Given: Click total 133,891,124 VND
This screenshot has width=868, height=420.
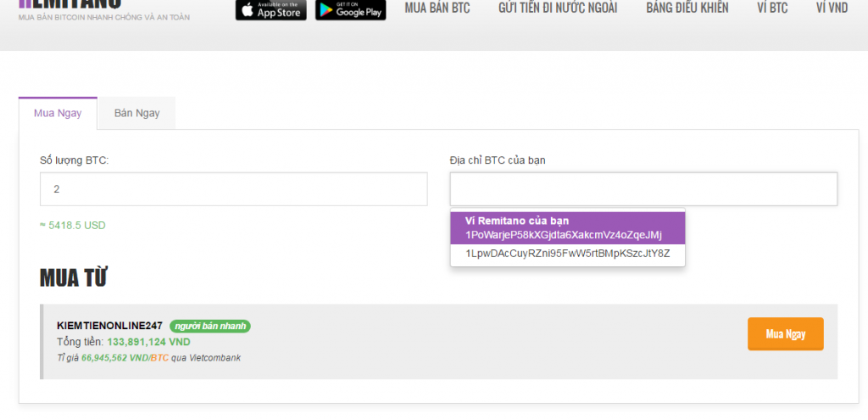Looking at the screenshot, I should click(x=148, y=342).
